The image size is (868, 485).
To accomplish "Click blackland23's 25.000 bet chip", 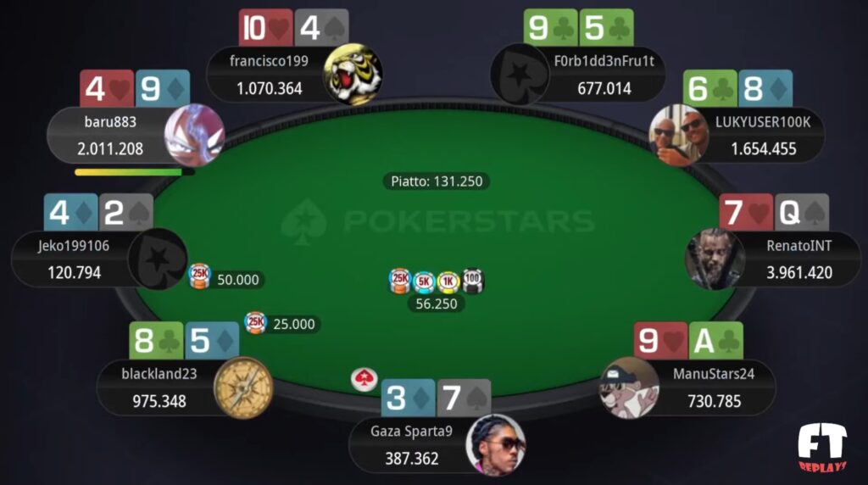I will coord(255,323).
